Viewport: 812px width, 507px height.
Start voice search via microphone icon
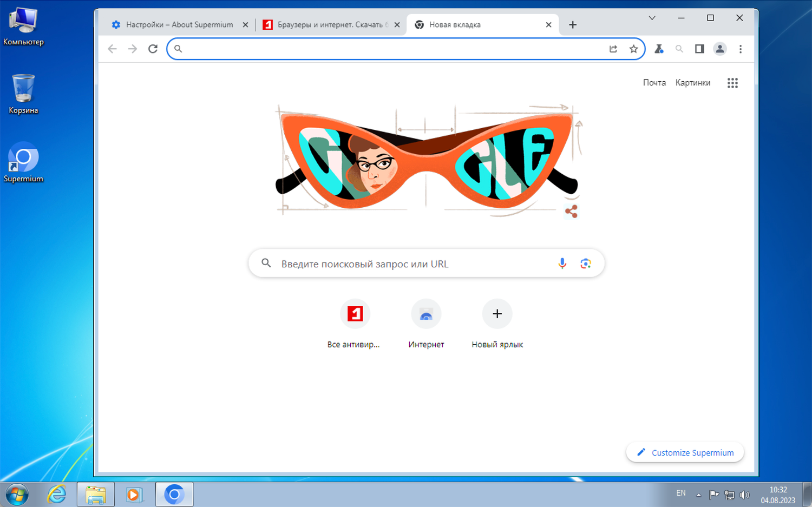point(562,264)
